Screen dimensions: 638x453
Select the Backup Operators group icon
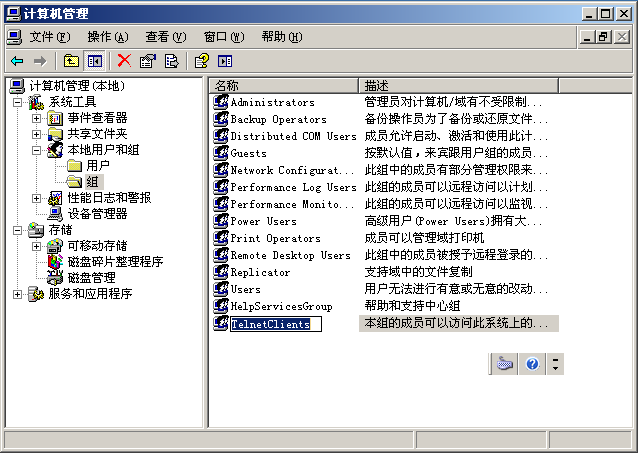click(x=221, y=119)
